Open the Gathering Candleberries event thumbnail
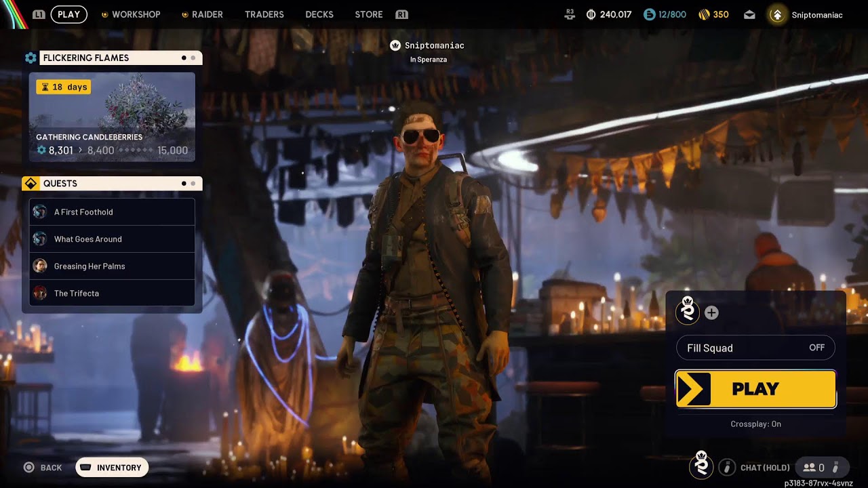 112,117
